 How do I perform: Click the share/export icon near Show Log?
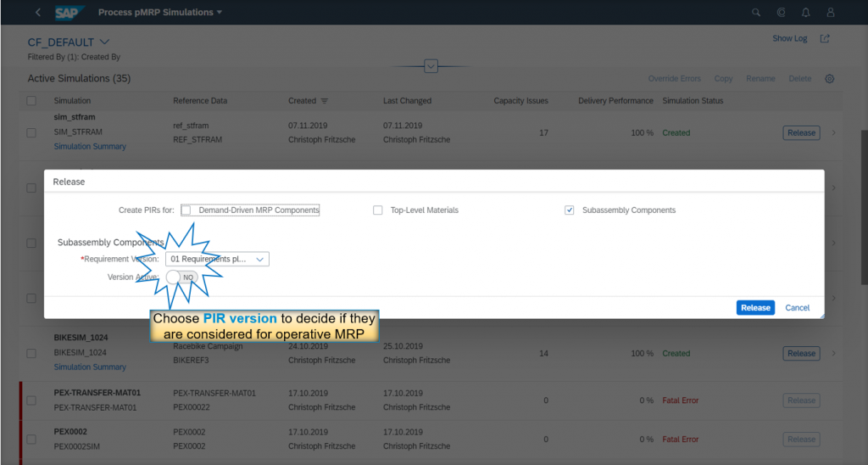coord(825,38)
